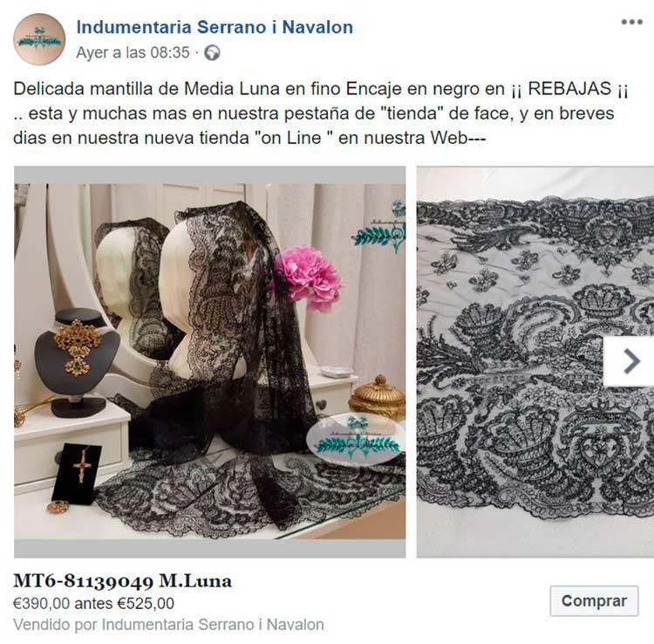Open the Indumentaria Serrano i Navalon page name link
This screenshot has height=644, width=654.
coord(215,28)
